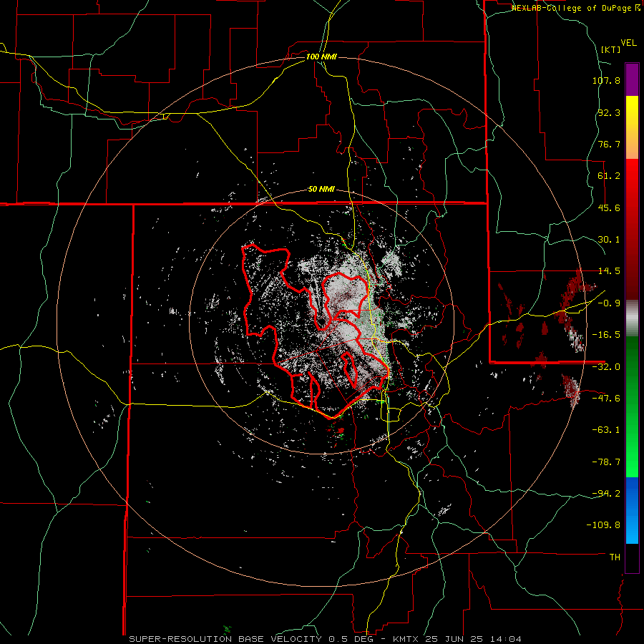
Task: Click the [KT] units label
Action: pos(610,49)
